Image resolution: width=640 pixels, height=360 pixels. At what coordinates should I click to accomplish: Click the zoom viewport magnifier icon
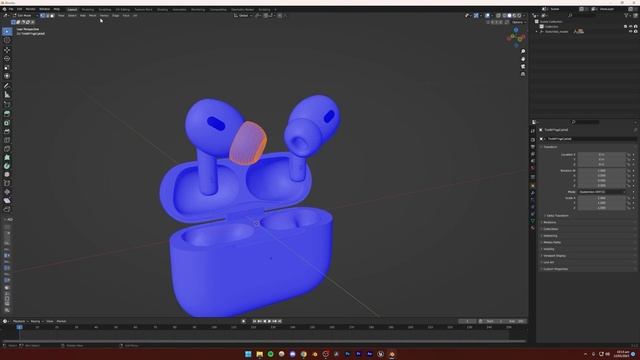point(523,51)
